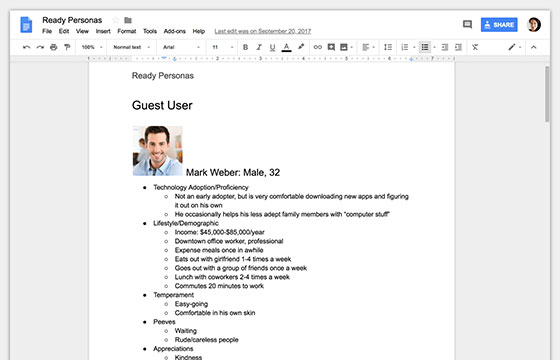Click the Mark Weber: Male, 32 line
The height and width of the screenshot is (360, 560).
click(x=233, y=172)
